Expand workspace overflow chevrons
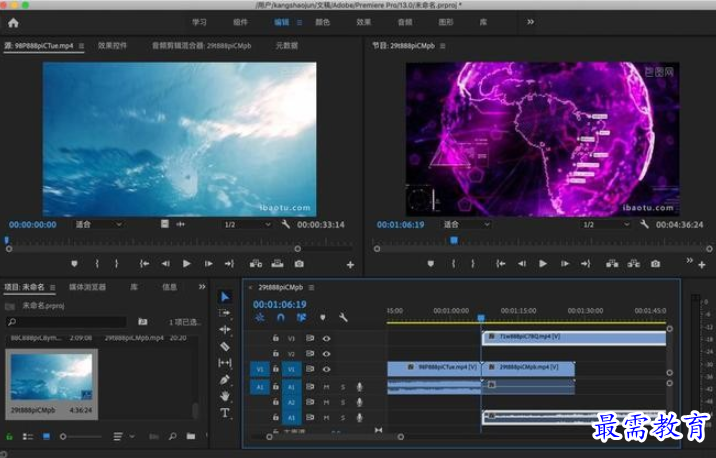 point(530,22)
